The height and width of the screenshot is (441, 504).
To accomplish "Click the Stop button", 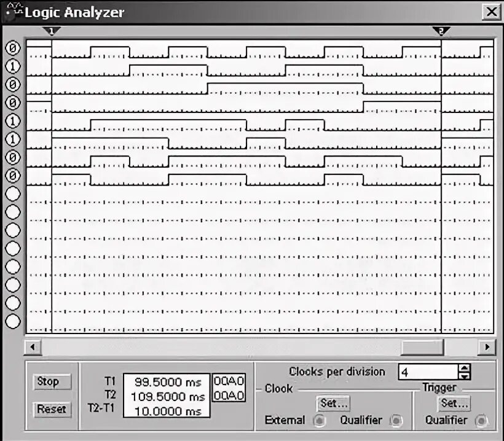I will (x=52, y=381).
